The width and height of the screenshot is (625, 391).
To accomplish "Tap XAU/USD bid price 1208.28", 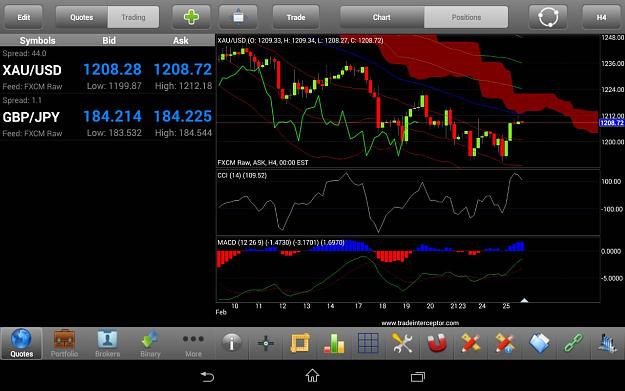I will [x=112, y=70].
